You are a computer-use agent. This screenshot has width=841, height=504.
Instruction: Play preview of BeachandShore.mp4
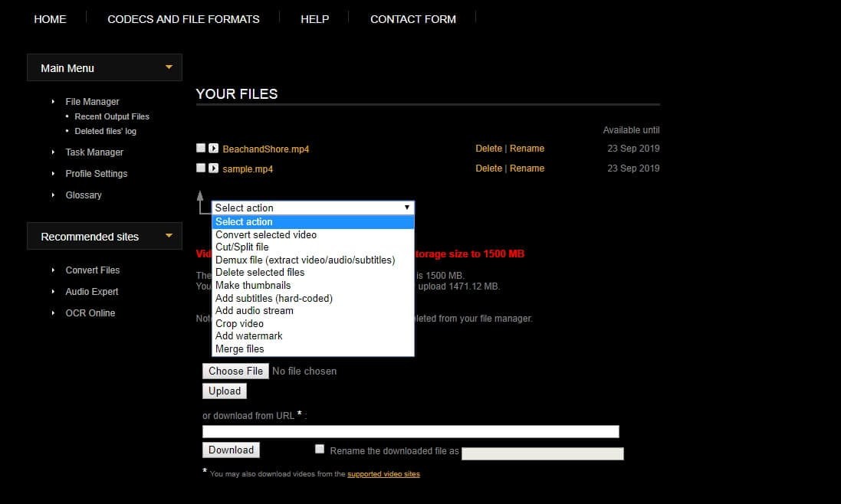point(213,148)
